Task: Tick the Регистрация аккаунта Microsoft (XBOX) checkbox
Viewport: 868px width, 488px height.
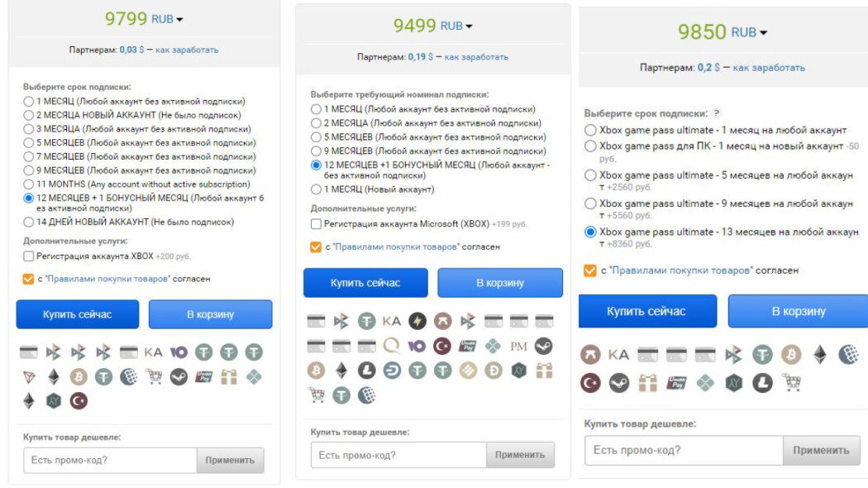Action: tap(316, 224)
